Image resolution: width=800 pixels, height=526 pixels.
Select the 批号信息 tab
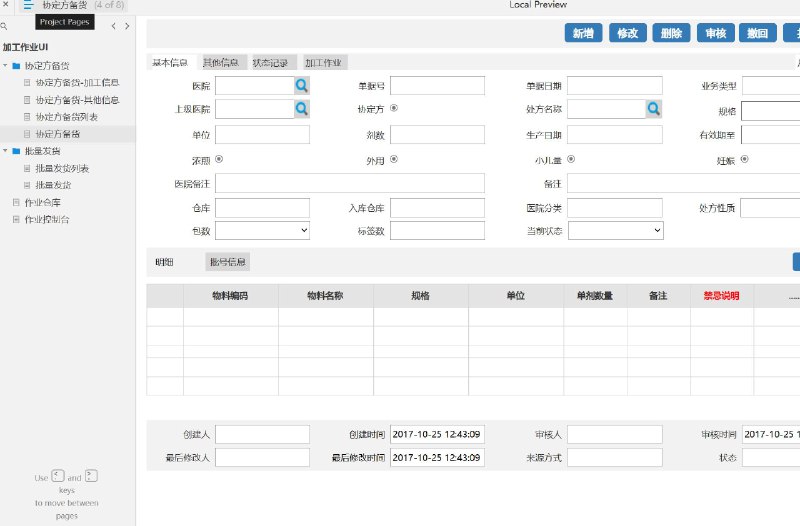228,262
